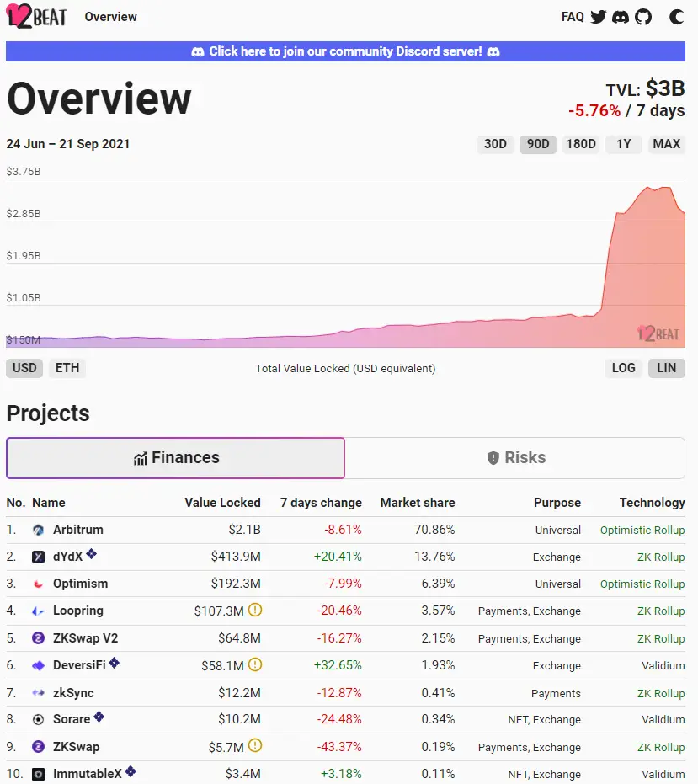Click Arbitrum's Optimistic Rollup technology label

[x=642, y=531]
